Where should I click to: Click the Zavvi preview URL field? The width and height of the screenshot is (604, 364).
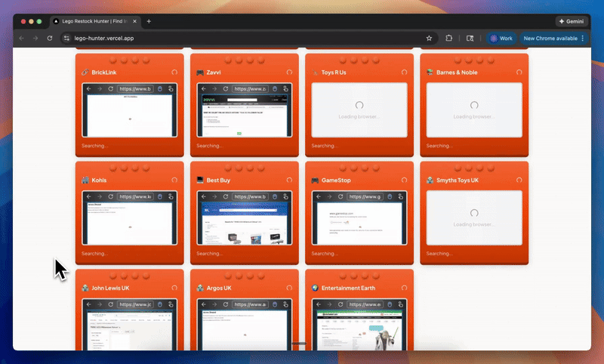point(250,88)
